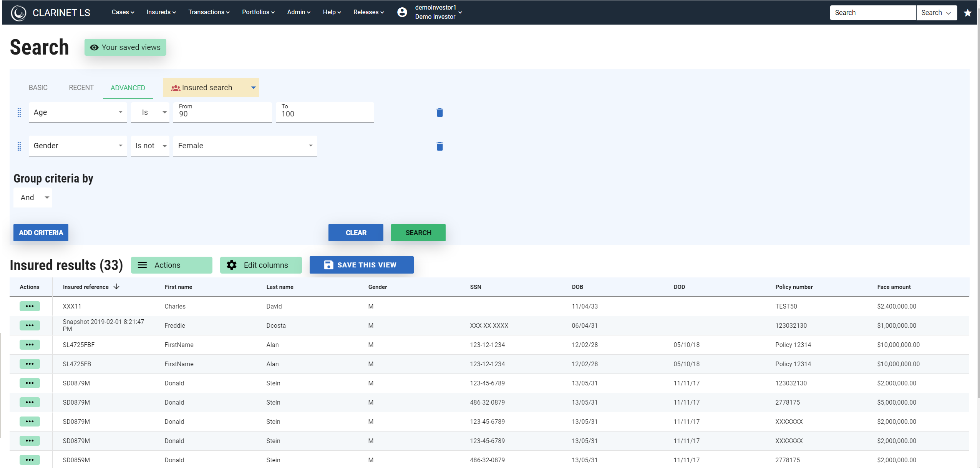Image resolution: width=980 pixels, height=468 pixels.
Task: Save this view
Action: 361,265
